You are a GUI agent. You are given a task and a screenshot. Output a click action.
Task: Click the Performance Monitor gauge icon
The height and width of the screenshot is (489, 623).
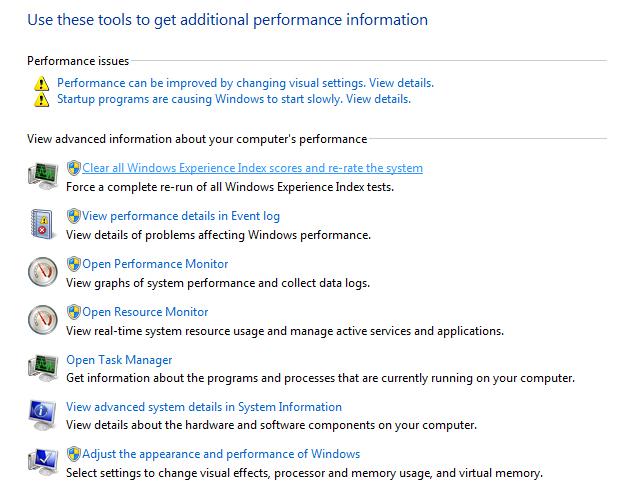[x=43, y=272]
